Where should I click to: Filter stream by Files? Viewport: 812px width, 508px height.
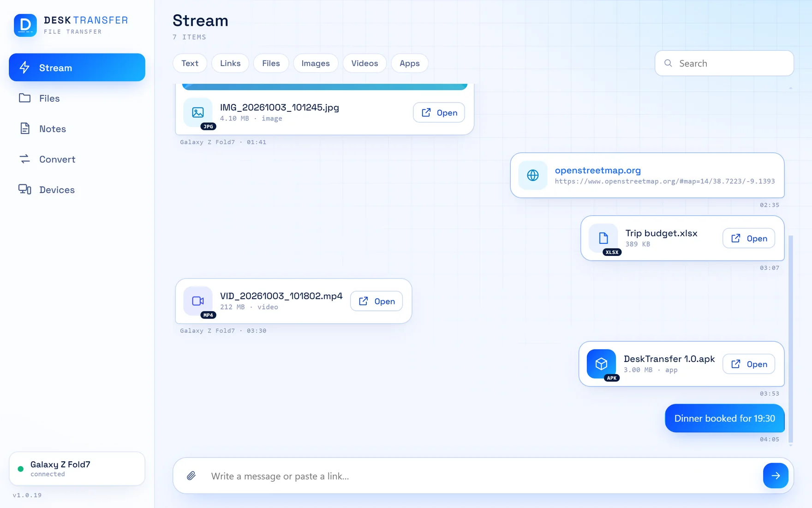click(x=271, y=63)
